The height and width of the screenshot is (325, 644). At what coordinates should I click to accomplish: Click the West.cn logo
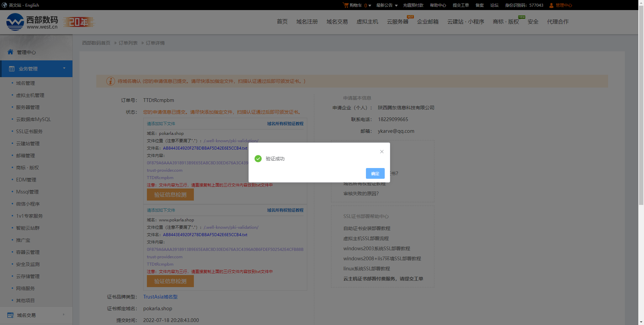(x=32, y=22)
